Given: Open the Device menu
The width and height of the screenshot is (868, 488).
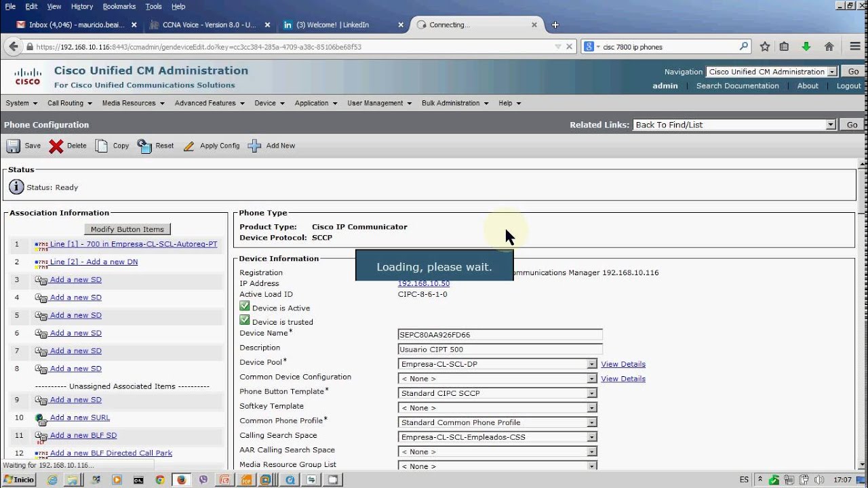Looking at the screenshot, I should (x=269, y=103).
